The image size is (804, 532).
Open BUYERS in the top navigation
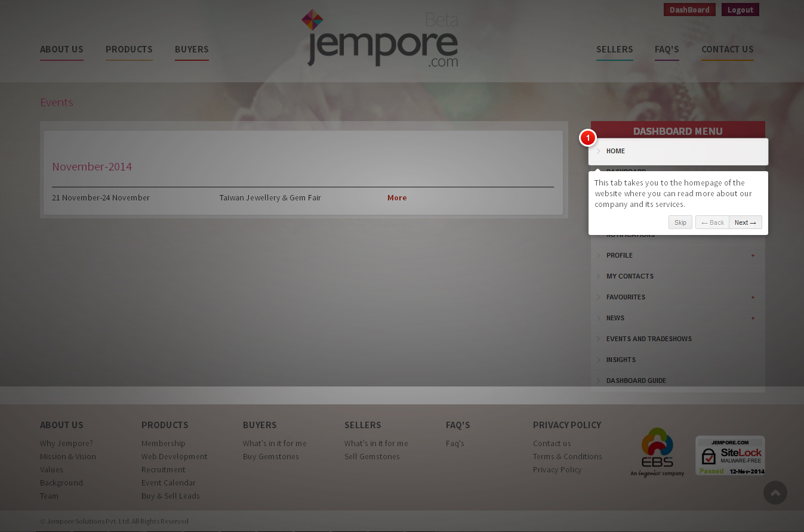click(192, 50)
